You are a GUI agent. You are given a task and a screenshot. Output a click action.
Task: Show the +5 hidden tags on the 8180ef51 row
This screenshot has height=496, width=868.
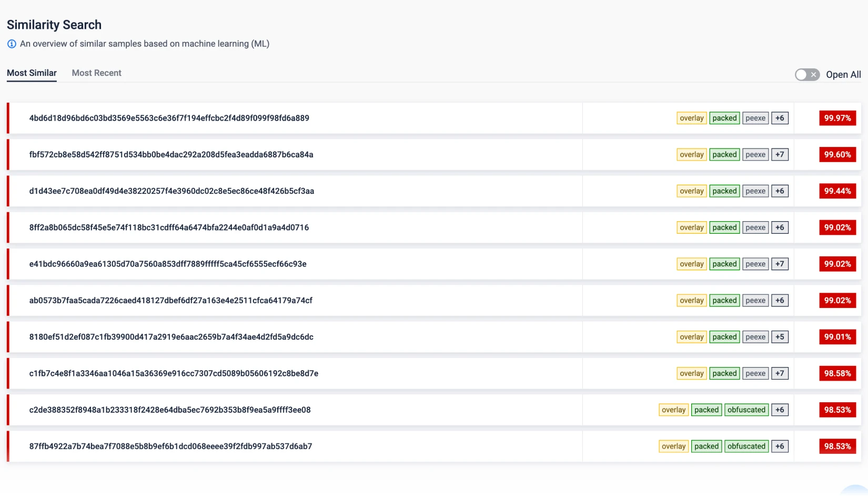click(779, 337)
